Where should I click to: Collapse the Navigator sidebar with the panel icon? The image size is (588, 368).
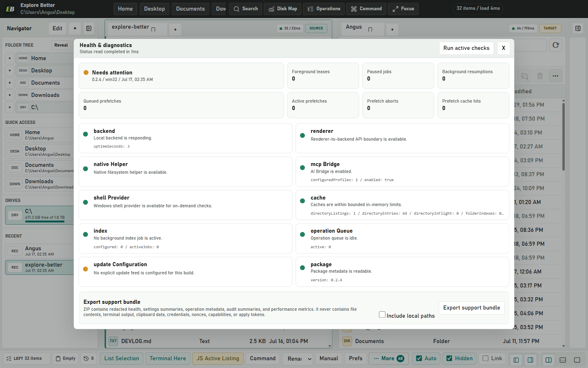coord(89,28)
